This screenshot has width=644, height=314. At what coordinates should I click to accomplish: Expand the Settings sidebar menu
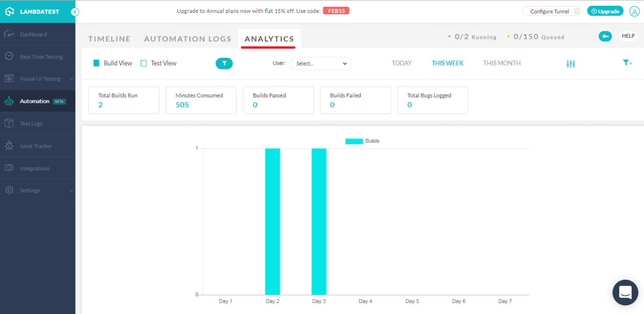(30, 190)
